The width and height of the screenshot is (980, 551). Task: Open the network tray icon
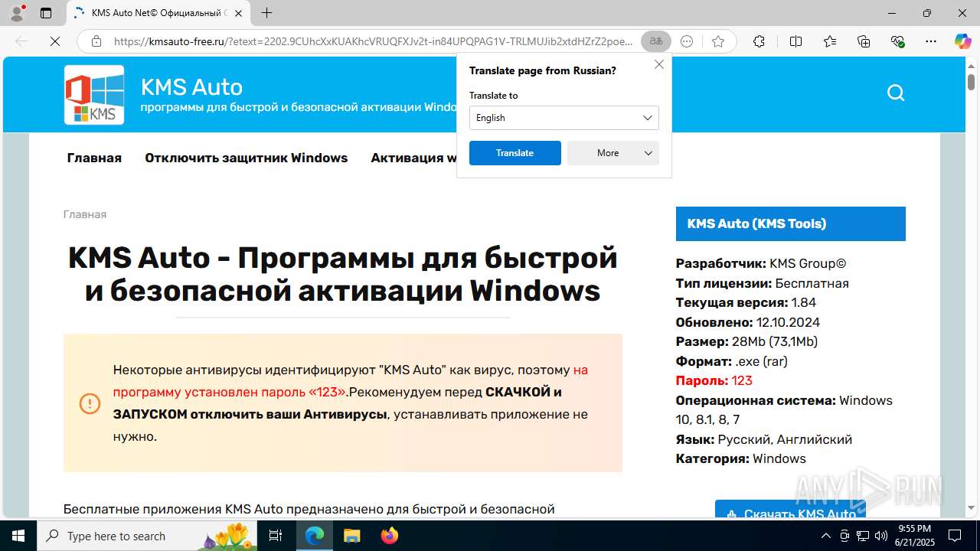coord(863,536)
